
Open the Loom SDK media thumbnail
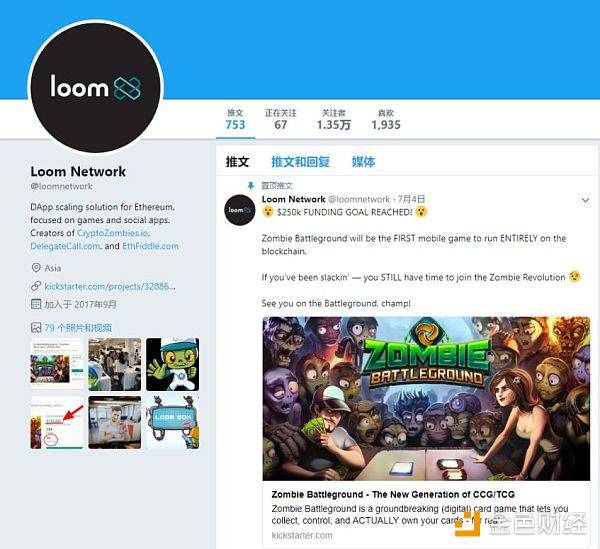point(172,422)
